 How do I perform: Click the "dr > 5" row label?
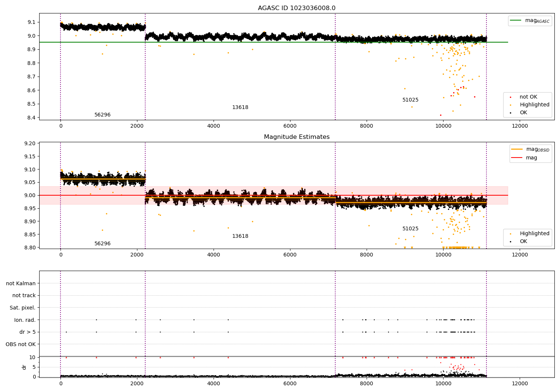pyautogui.click(x=28, y=332)
